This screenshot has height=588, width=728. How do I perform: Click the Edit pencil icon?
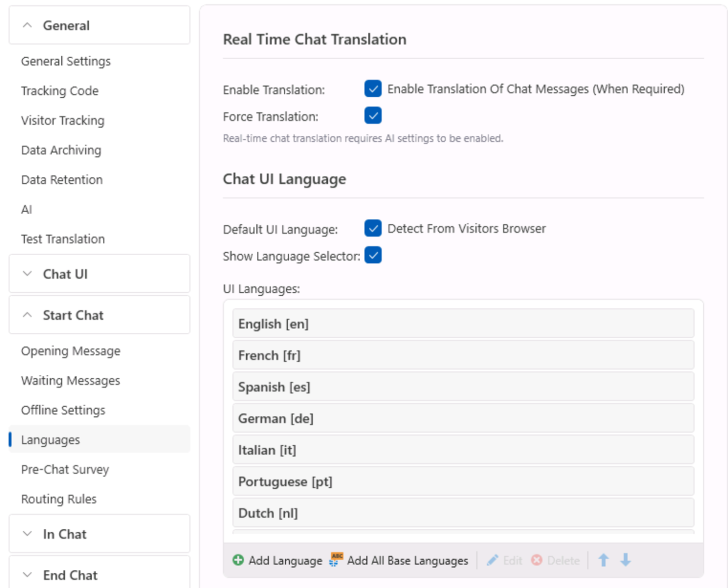[x=492, y=560]
